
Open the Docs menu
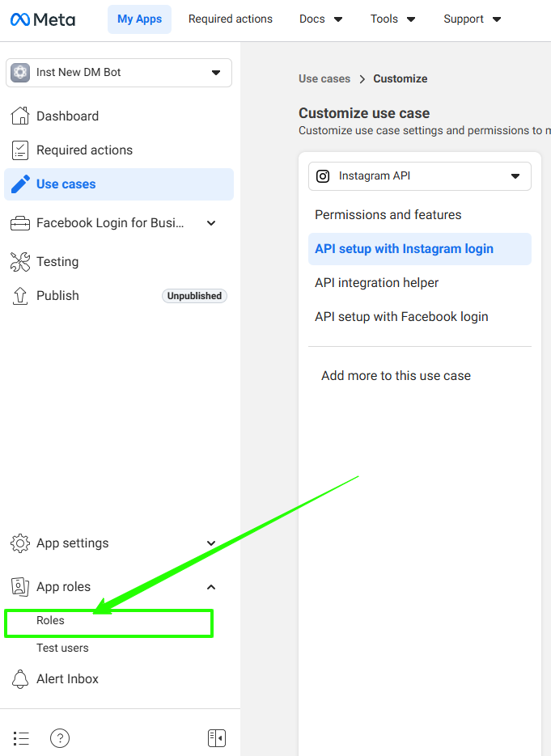[320, 19]
